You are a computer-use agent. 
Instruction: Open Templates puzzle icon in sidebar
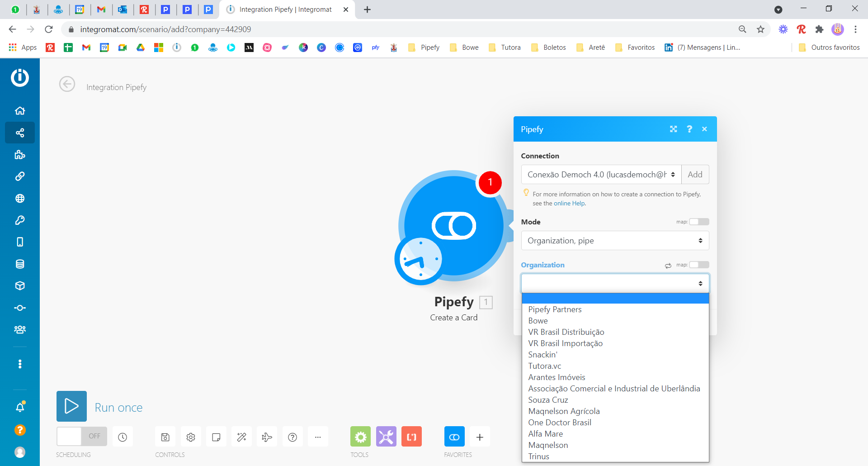pos(20,155)
